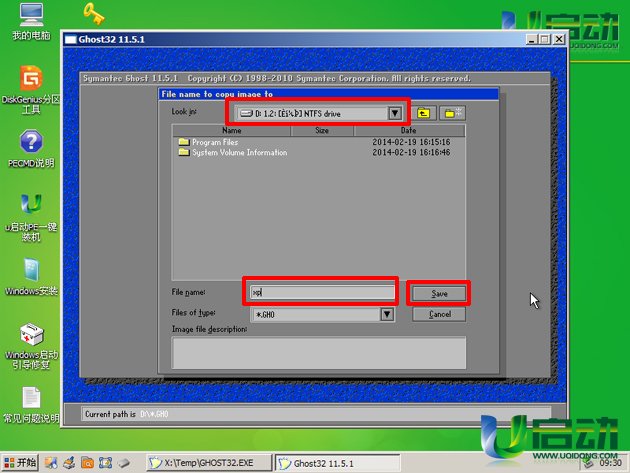
Task: Expand the Look in drive dropdown arrow
Action: (395, 113)
